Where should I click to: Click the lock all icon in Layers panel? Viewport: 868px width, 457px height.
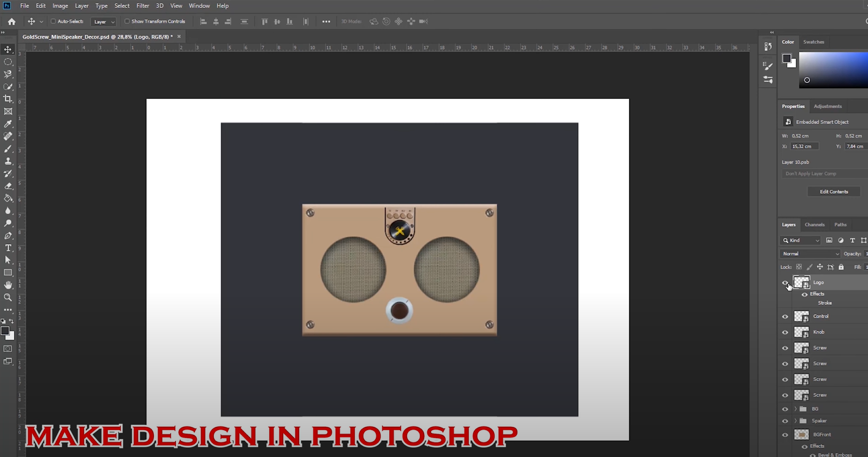(x=841, y=267)
